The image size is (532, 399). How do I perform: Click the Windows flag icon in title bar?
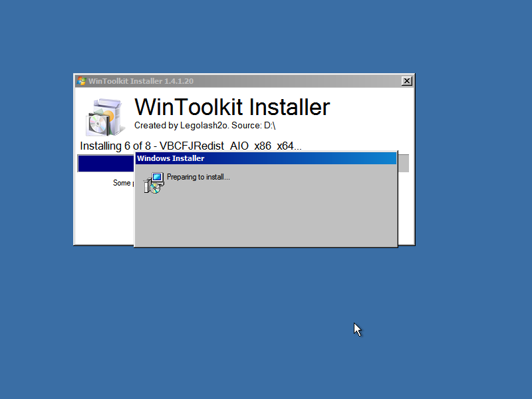coord(81,81)
